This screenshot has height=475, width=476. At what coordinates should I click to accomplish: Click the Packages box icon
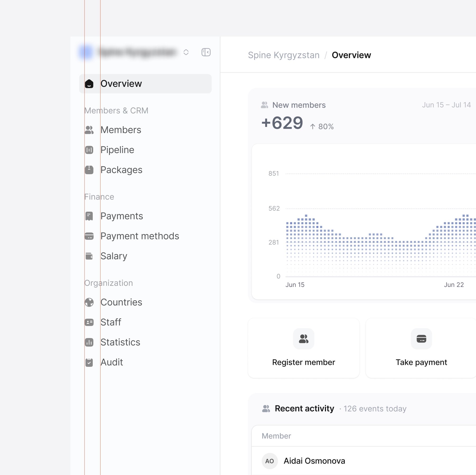[89, 170]
